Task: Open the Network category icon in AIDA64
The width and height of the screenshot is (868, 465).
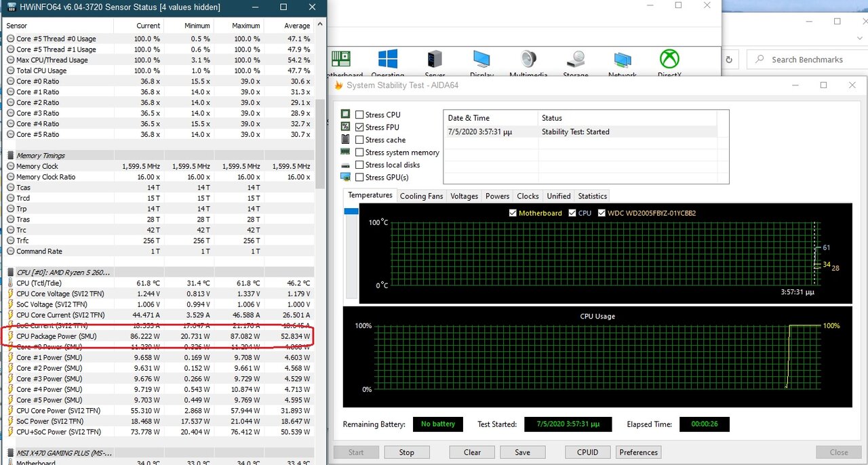Action: click(x=623, y=59)
